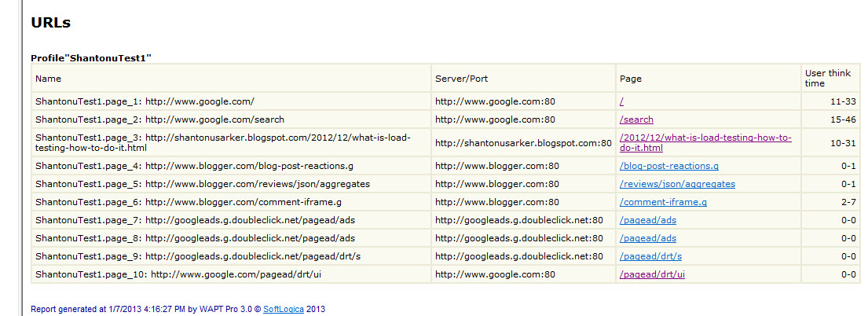Select the Server/Port column header
The image size is (868, 316).
[x=462, y=79]
